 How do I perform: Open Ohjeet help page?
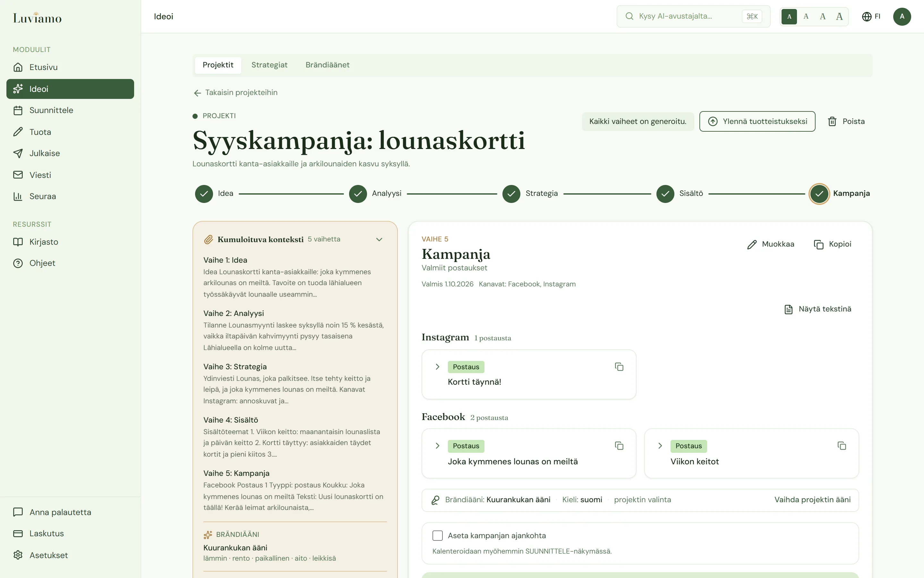click(70, 263)
